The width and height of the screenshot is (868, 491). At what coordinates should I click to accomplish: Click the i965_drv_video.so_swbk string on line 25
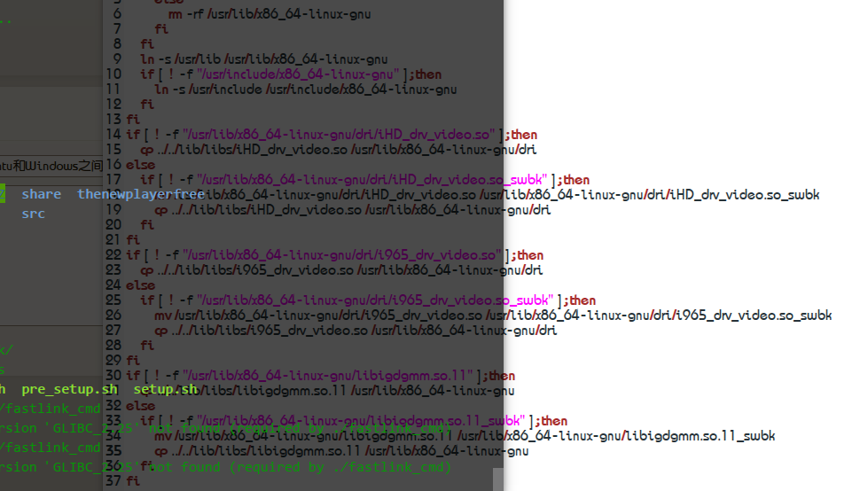click(x=375, y=300)
